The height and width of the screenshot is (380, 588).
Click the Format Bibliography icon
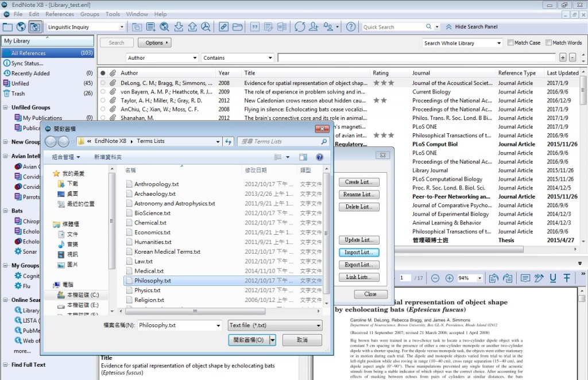[x=269, y=27]
